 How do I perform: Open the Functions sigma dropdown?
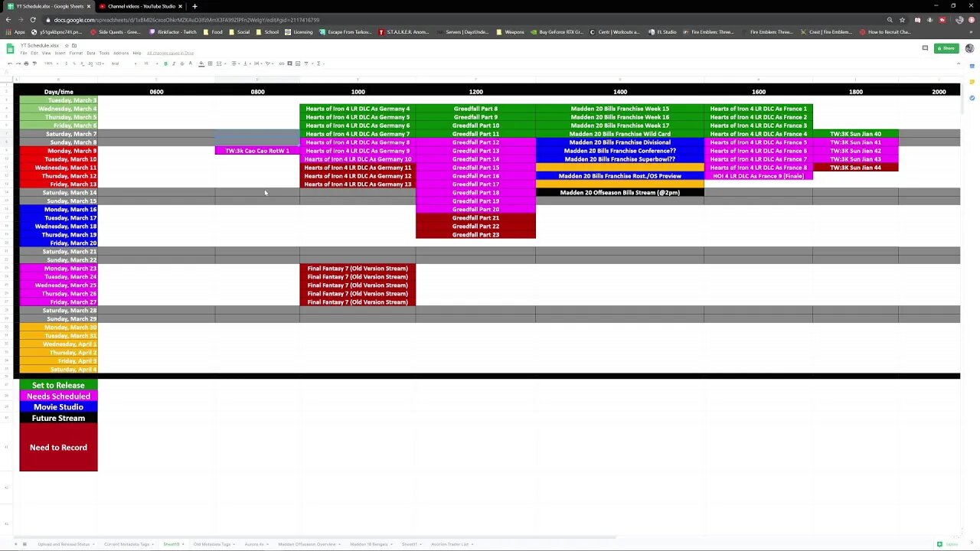[x=319, y=64]
